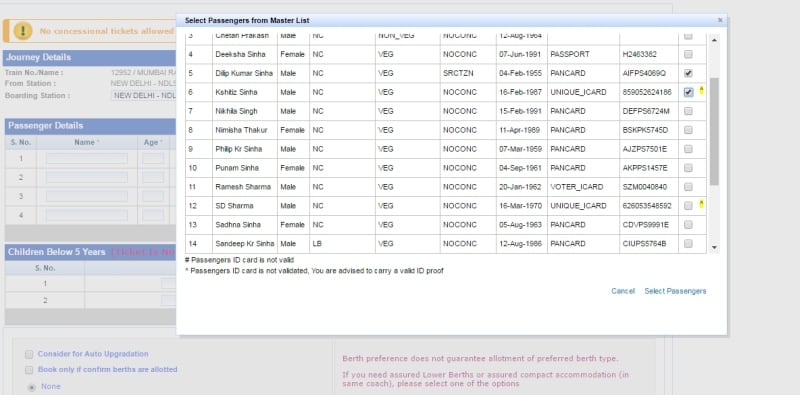Select the Ramesh Sharma checkbox
Image resolution: width=800 pixels, height=395 pixels.
[688, 187]
